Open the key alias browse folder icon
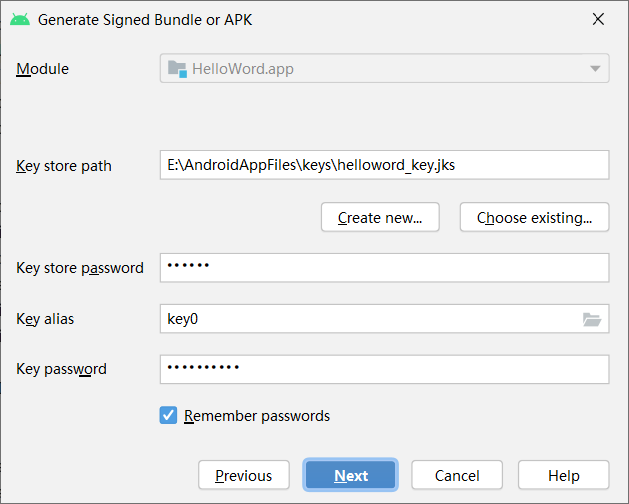Viewport: 629px width, 504px height. [592, 319]
